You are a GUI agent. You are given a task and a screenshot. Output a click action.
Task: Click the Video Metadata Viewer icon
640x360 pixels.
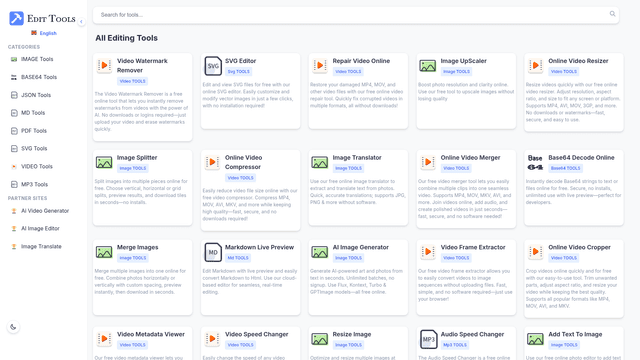point(104,339)
